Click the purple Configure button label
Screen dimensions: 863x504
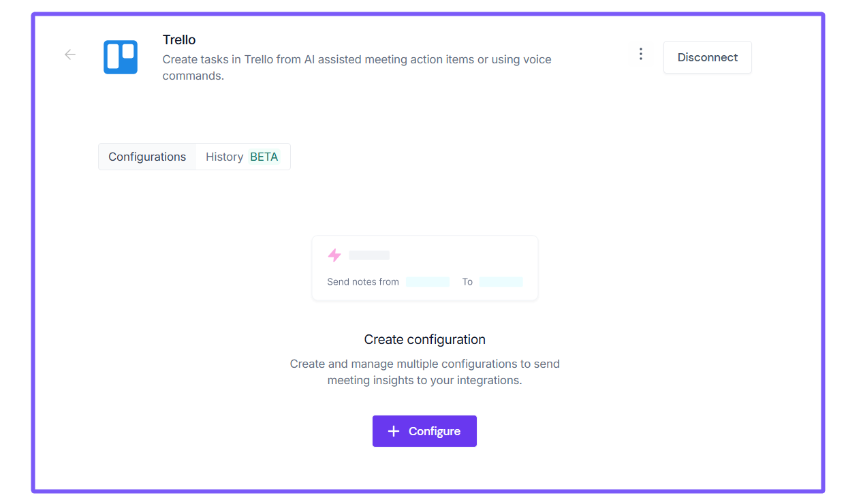(435, 431)
